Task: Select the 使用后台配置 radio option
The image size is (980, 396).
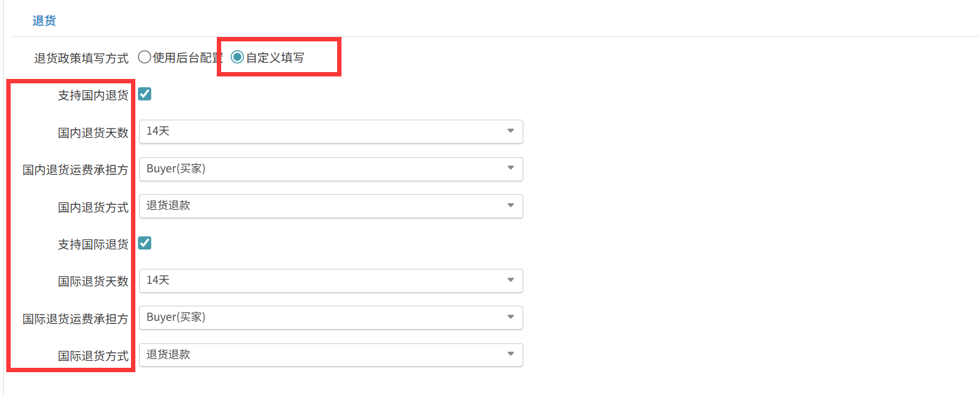Action: pos(145,58)
